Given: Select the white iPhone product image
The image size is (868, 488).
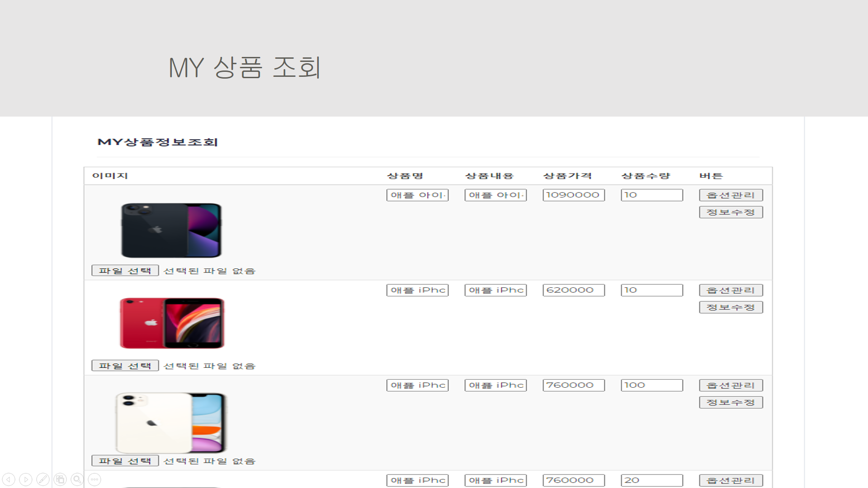Looking at the screenshot, I should 171,423.
